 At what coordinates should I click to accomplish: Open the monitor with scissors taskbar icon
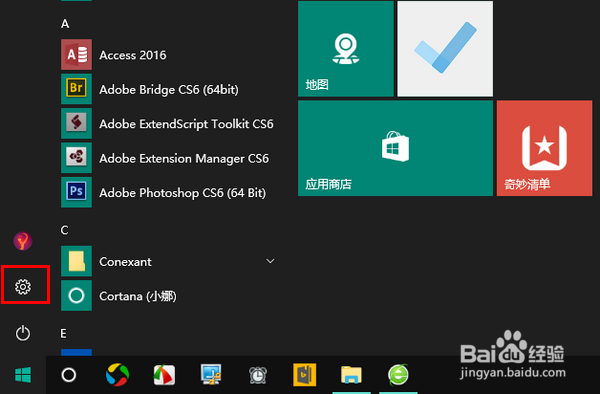[211, 374]
